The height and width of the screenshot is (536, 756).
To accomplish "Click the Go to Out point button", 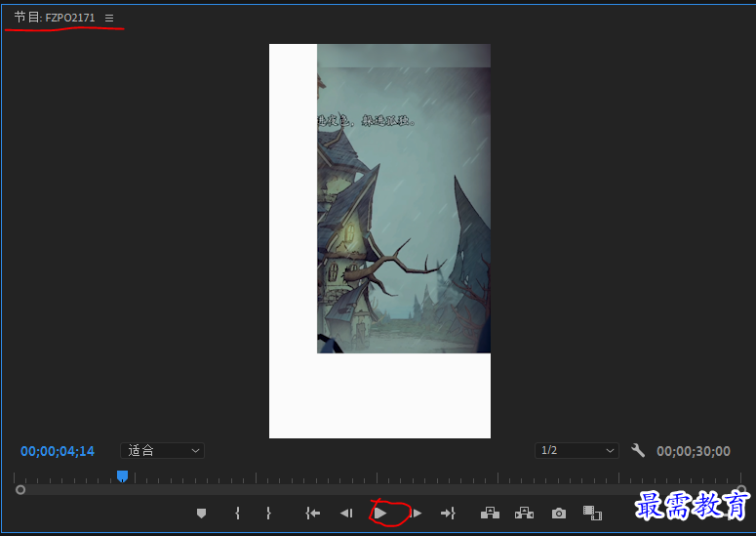I will [x=448, y=514].
